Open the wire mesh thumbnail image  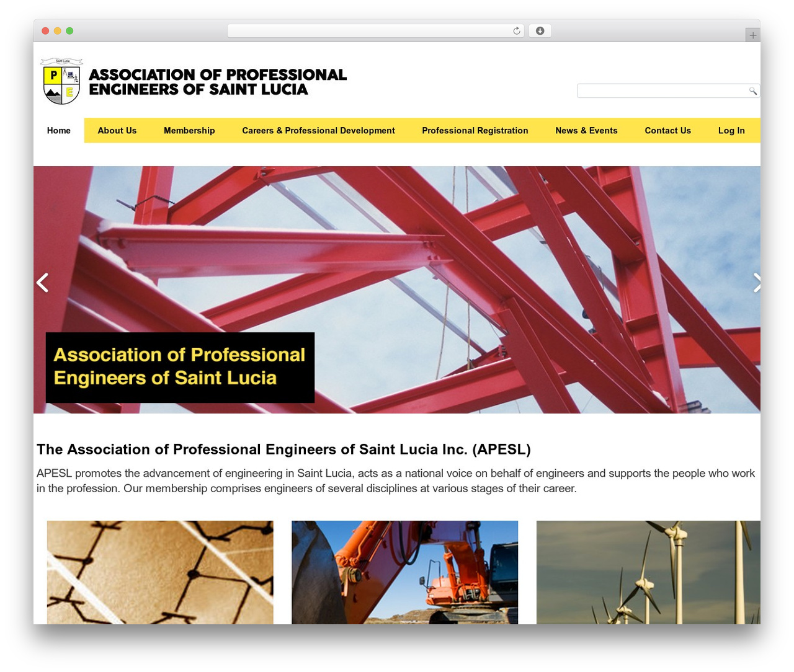(160, 572)
